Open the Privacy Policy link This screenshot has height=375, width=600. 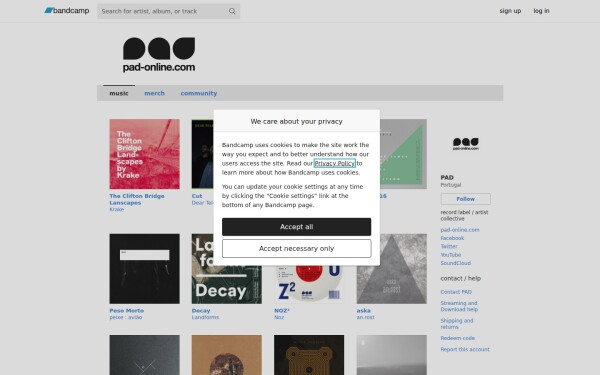334,163
